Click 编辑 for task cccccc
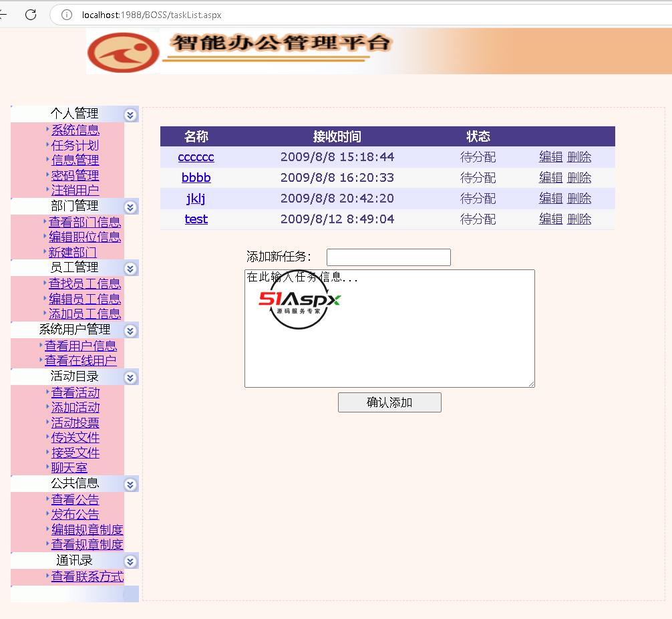The height and width of the screenshot is (619, 672). click(550, 157)
